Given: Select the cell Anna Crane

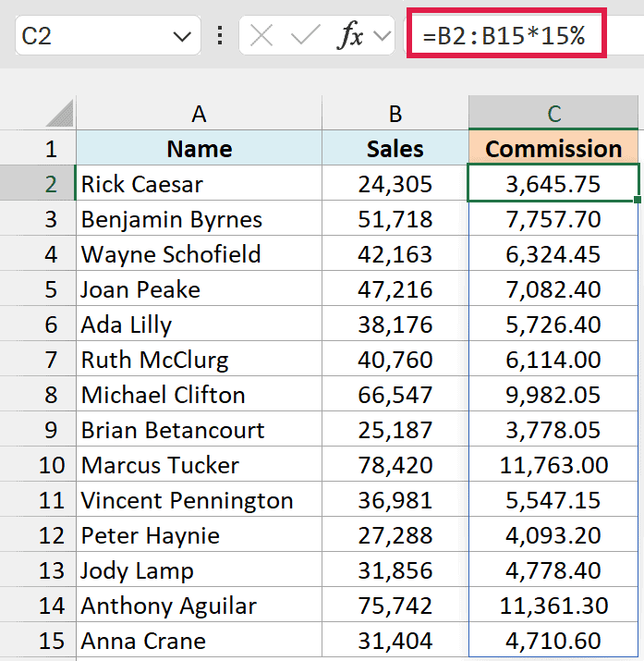Looking at the screenshot, I should (x=199, y=640).
